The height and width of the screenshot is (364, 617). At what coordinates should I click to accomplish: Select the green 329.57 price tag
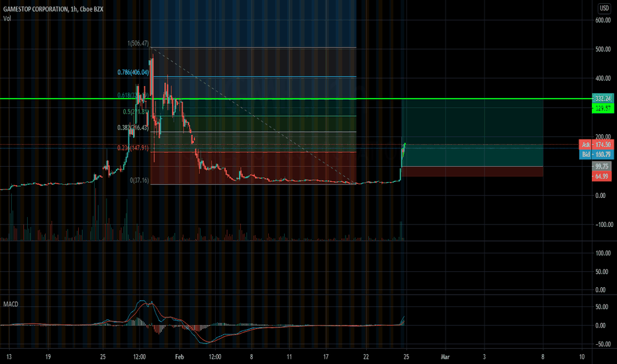602,109
